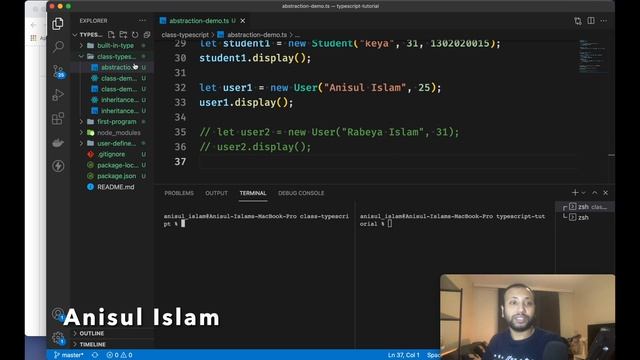Screen dimensions: 640x360
Task: Split the editor to the right
Action: 591,21
